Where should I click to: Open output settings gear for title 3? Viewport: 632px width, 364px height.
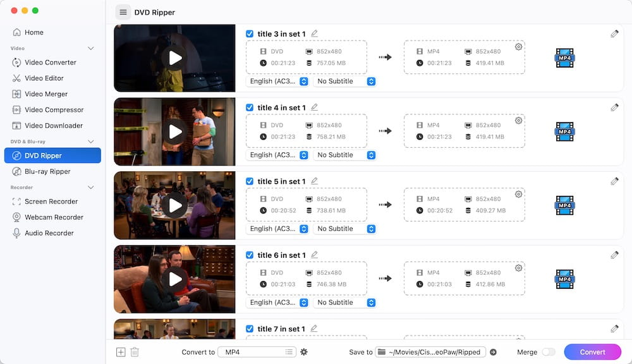pyautogui.click(x=518, y=47)
